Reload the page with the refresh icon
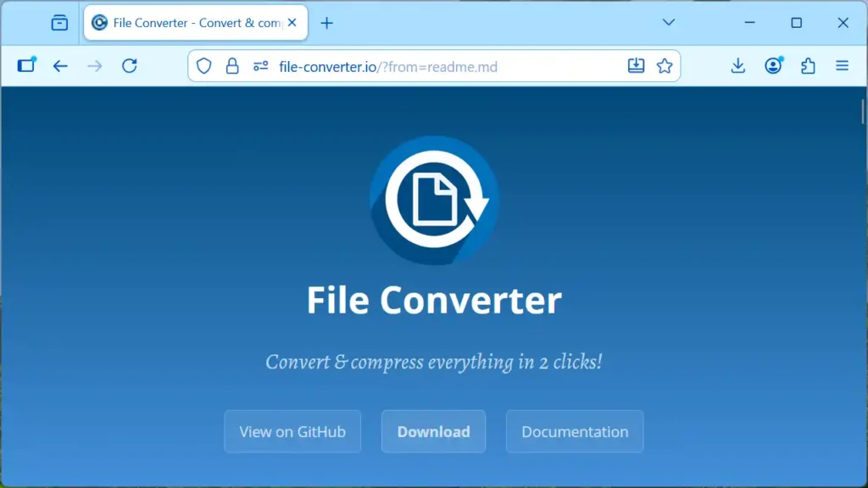Viewport: 868px width, 488px height. pos(129,65)
